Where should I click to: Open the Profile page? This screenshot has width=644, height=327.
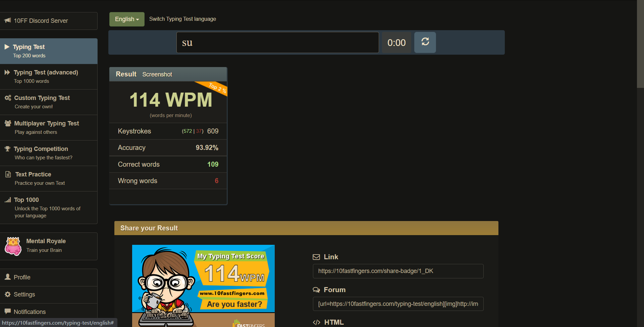point(22,277)
